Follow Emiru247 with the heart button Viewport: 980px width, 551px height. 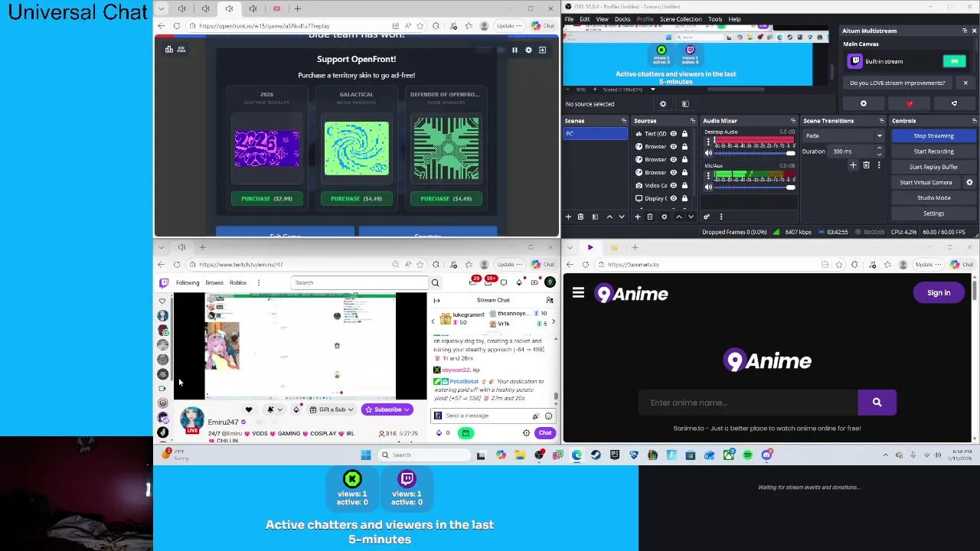(248, 409)
